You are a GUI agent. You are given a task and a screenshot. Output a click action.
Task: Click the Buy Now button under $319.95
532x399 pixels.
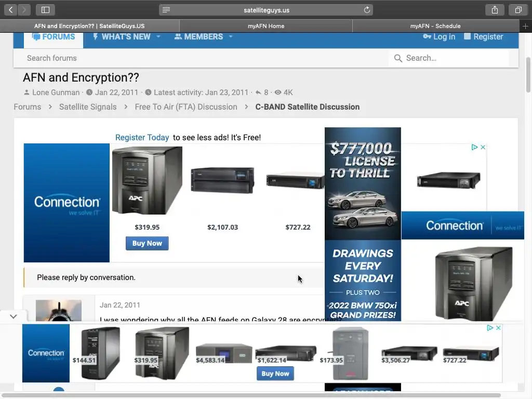pos(147,243)
